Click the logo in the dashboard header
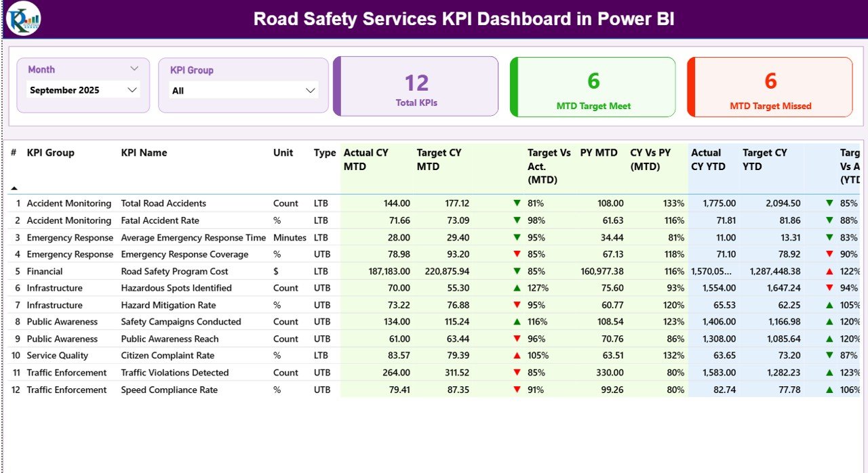Viewport: 868px width, 473px height. [x=24, y=18]
